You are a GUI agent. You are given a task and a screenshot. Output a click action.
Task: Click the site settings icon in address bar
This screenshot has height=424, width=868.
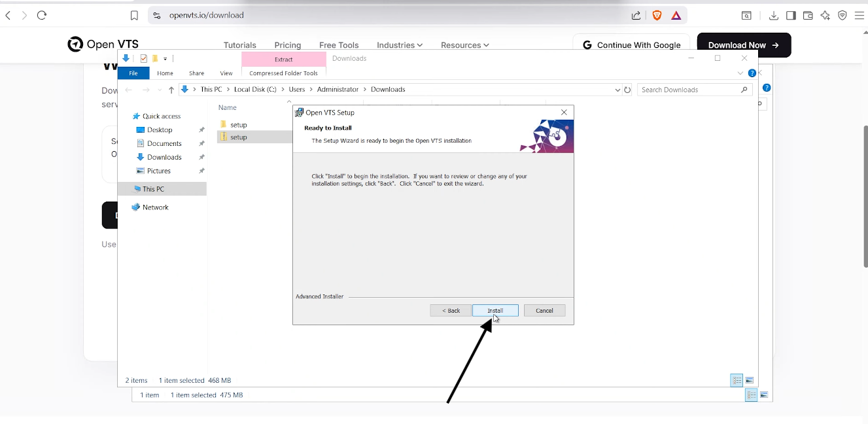[x=156, y=15]
